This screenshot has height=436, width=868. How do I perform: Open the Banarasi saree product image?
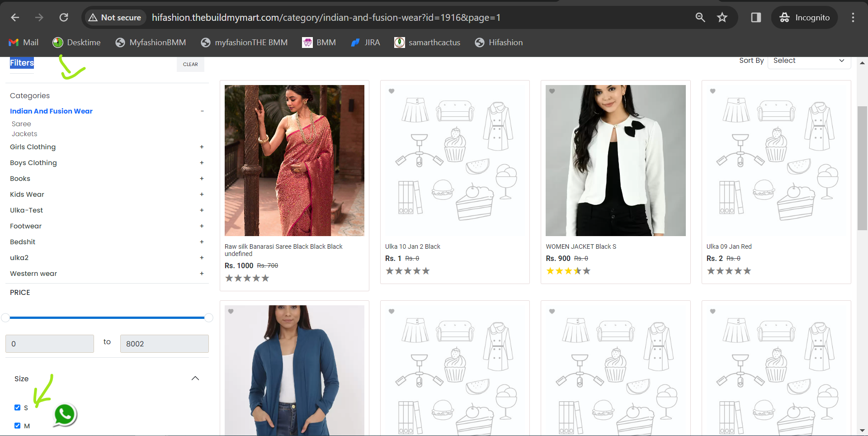pyautogui.click(x=294, y=161)
